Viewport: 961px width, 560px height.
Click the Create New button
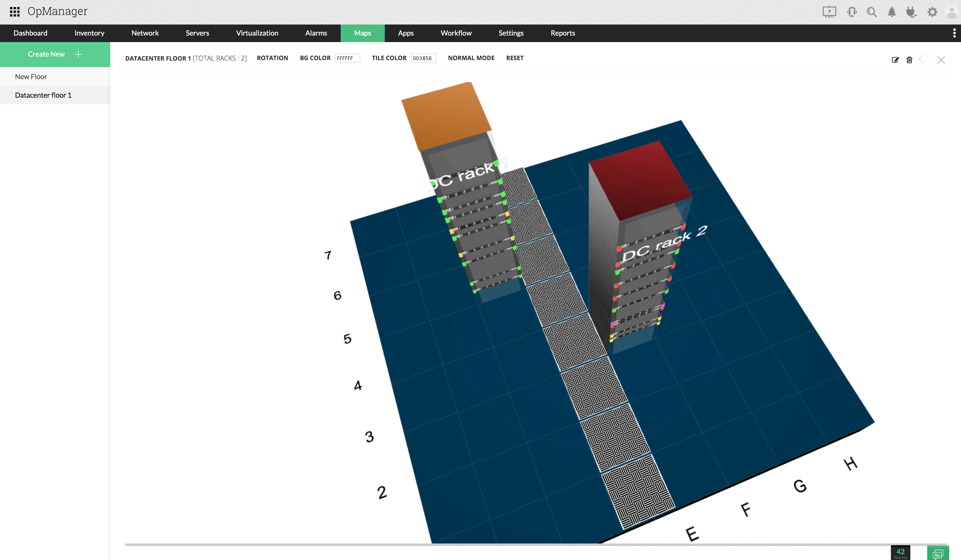pyautogui.click(x=55, y=54)
